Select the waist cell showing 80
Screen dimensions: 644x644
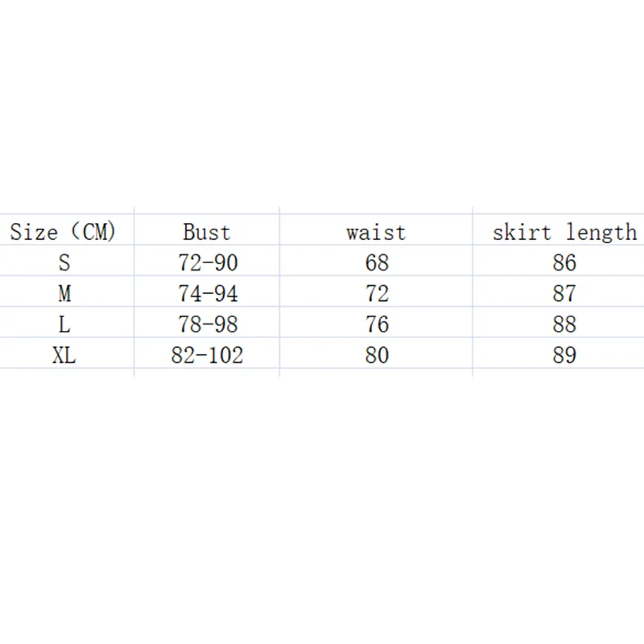pyautogui.click(x=377, y=355)
